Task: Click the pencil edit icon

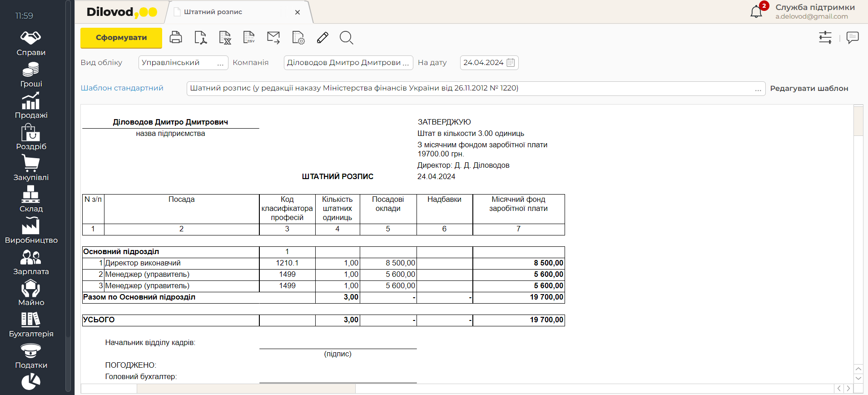Action: tap(322, 37)
